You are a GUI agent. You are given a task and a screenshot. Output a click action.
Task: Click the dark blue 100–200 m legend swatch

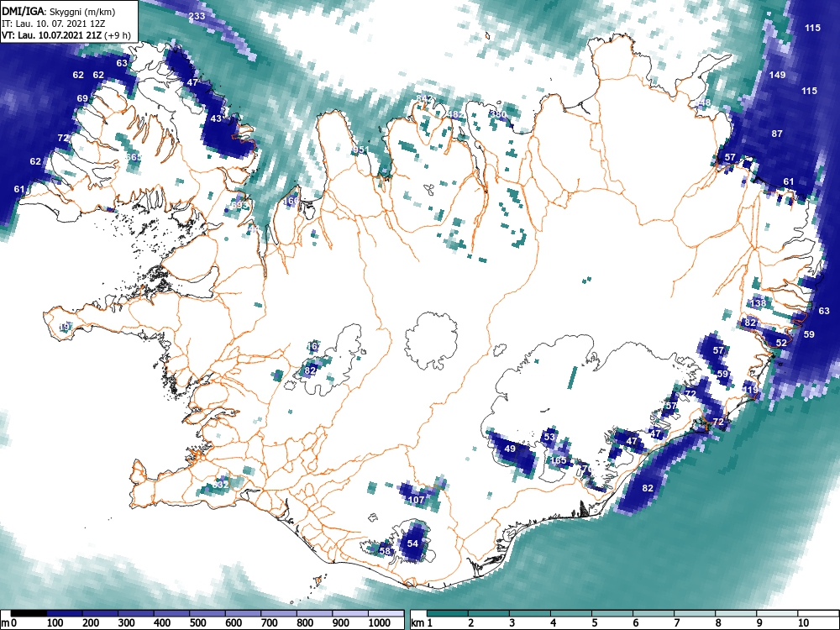pyautogui.click(x=65, y=613)
